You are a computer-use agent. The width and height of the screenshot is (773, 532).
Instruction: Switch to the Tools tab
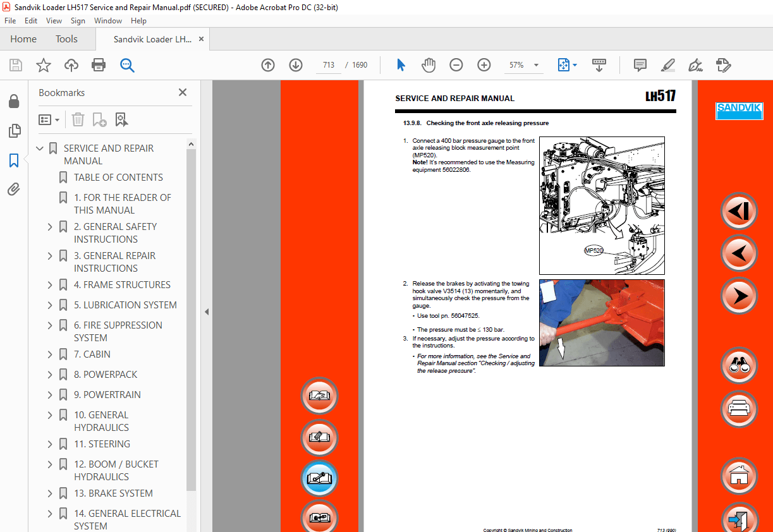tap(66, 39)
